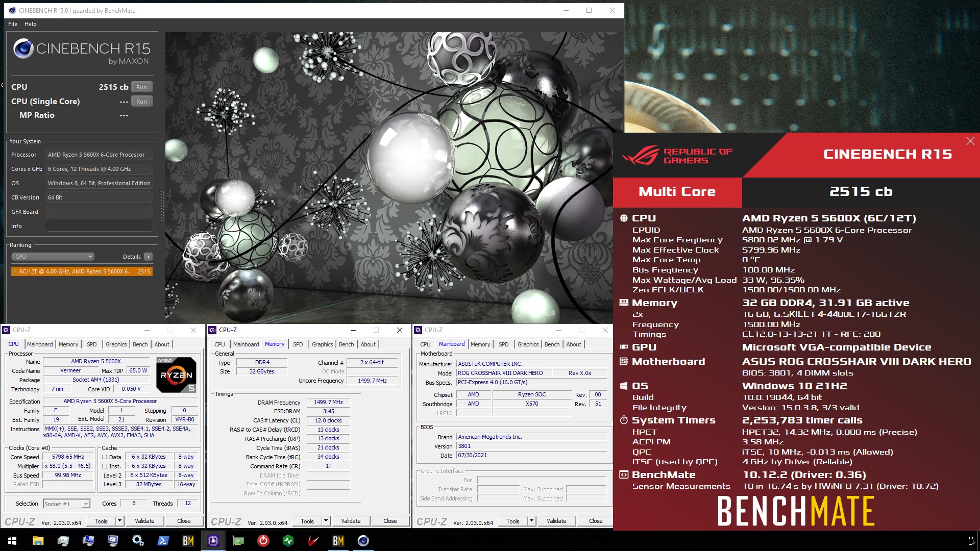Image resolution: width=980 pixels, height=551 pixels.
Task: Open the green pulse monitor taskbar icon
Action: click(x=288, y=541)
